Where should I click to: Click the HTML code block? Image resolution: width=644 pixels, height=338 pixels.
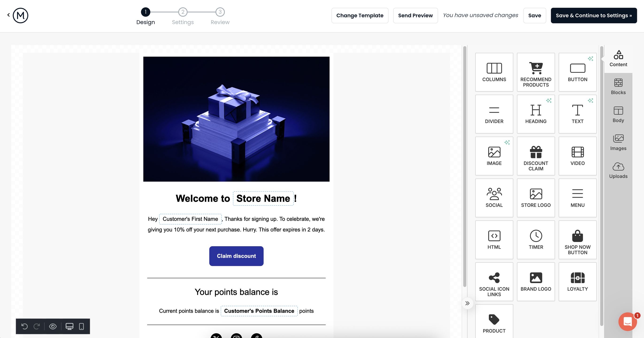(494, 239)
